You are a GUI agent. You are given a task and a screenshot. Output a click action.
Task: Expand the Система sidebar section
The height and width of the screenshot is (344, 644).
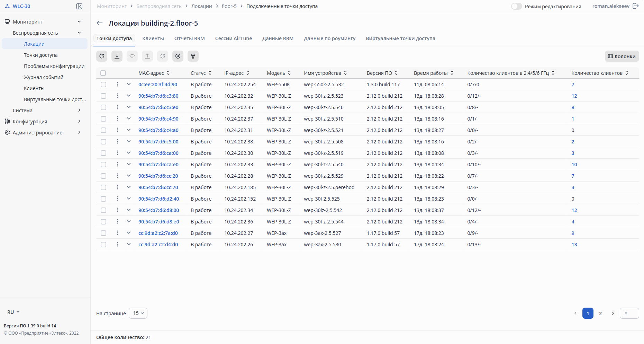[79, 110]
